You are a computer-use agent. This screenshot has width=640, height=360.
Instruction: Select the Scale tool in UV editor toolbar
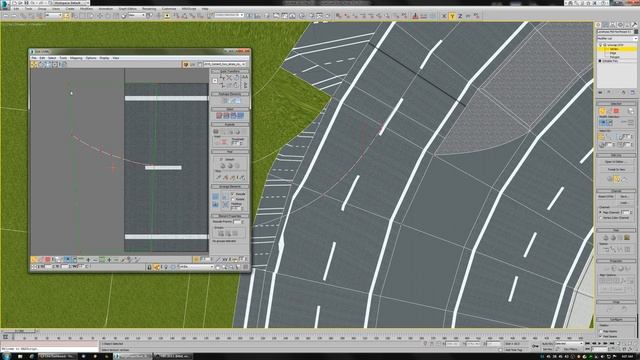48,64
